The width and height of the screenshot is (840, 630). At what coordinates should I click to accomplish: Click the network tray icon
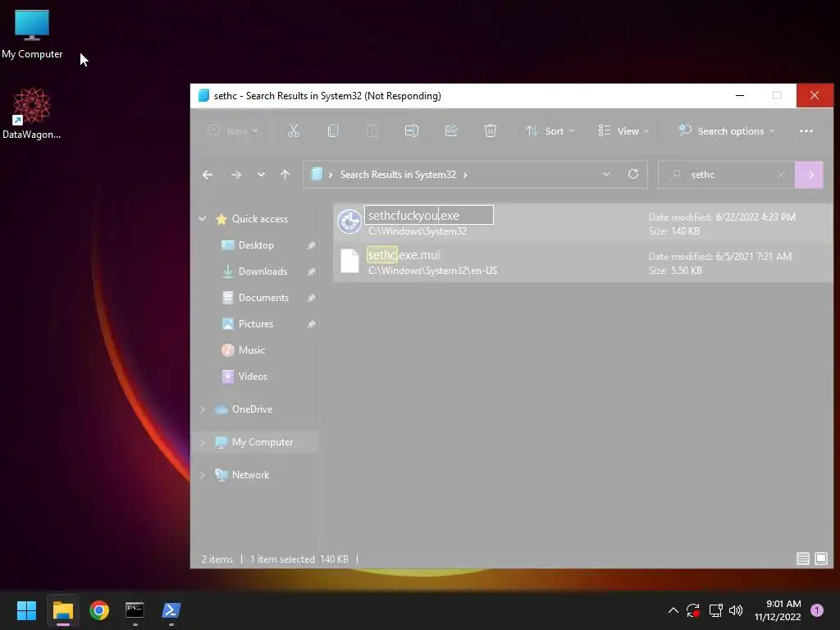tap(715, 610)
